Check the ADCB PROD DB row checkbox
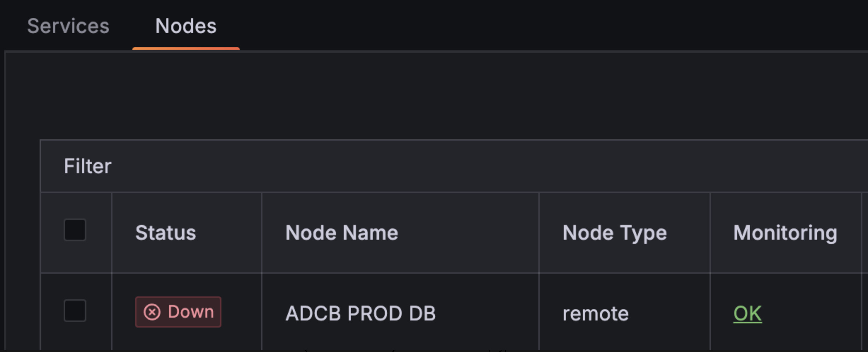This screenshot has height=352, width=868. (x=75, y=311)
